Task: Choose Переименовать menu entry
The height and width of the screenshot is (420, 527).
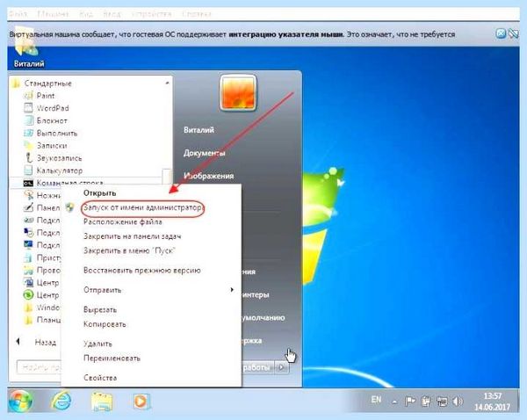Action: tap(112, 358)
